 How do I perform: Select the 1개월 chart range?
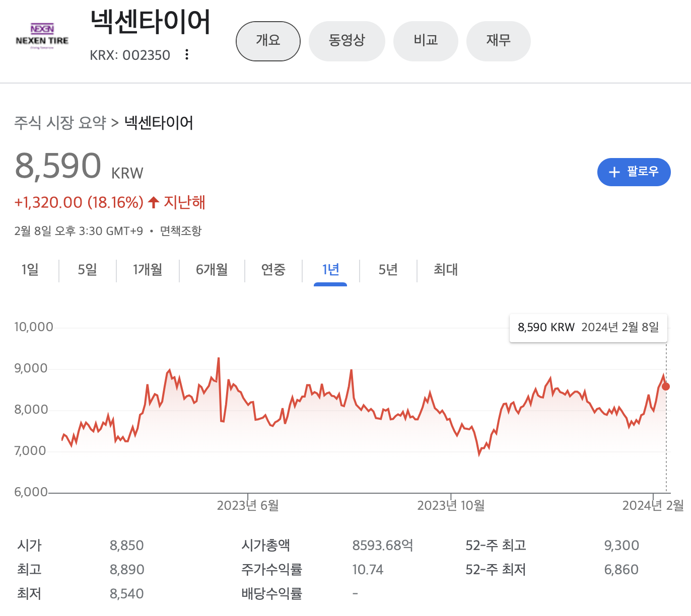(148, 270)
